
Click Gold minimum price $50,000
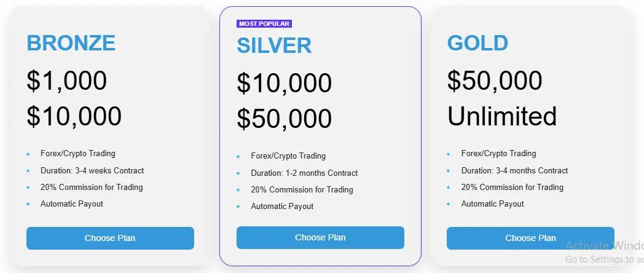(x=495, y=81)
